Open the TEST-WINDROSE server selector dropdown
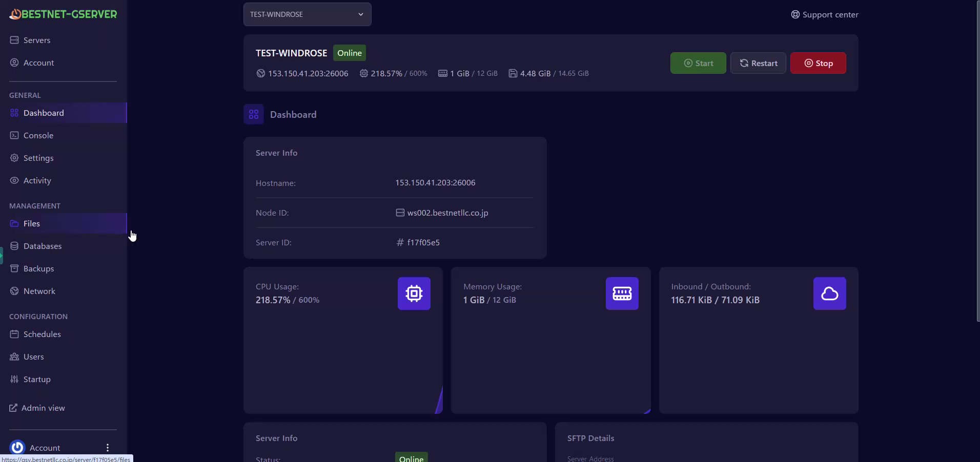980x462 pixels. tap(307, 14)
